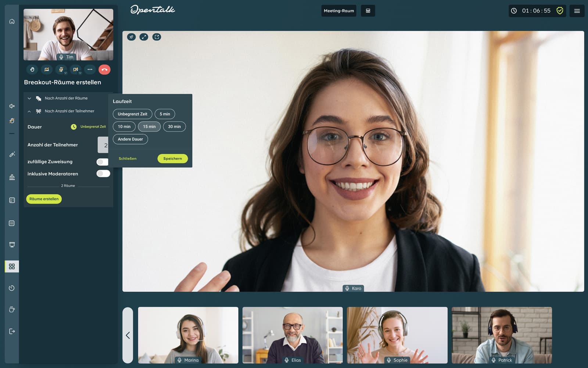
Task: Click the Räume erstellen button
Action: (x=44, y=199)
